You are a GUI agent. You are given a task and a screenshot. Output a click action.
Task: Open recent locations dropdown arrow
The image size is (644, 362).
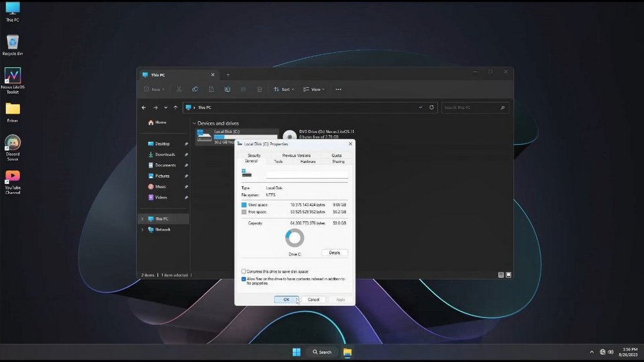click(x=165, y=108)
